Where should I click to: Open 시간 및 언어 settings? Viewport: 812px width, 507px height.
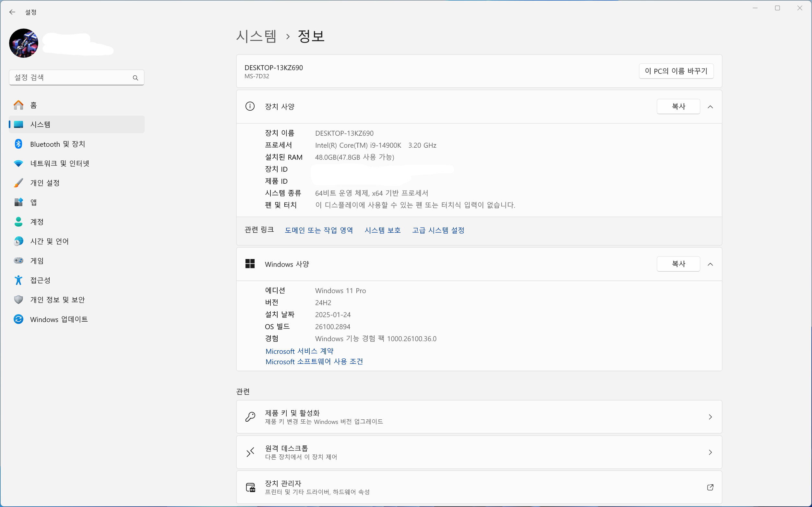[77, 241]
